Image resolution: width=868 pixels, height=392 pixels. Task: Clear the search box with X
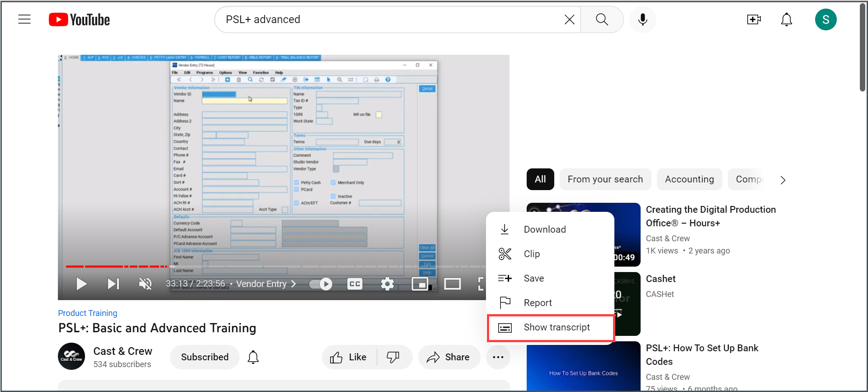(569, 19)
